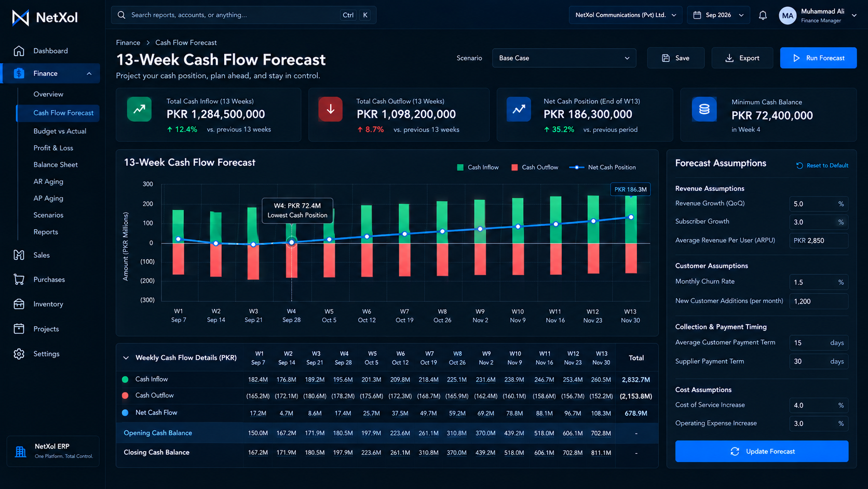The width and height of the screenshot is (868, 489).
Task: Edit New Customer Additions field
Action: 819,301
